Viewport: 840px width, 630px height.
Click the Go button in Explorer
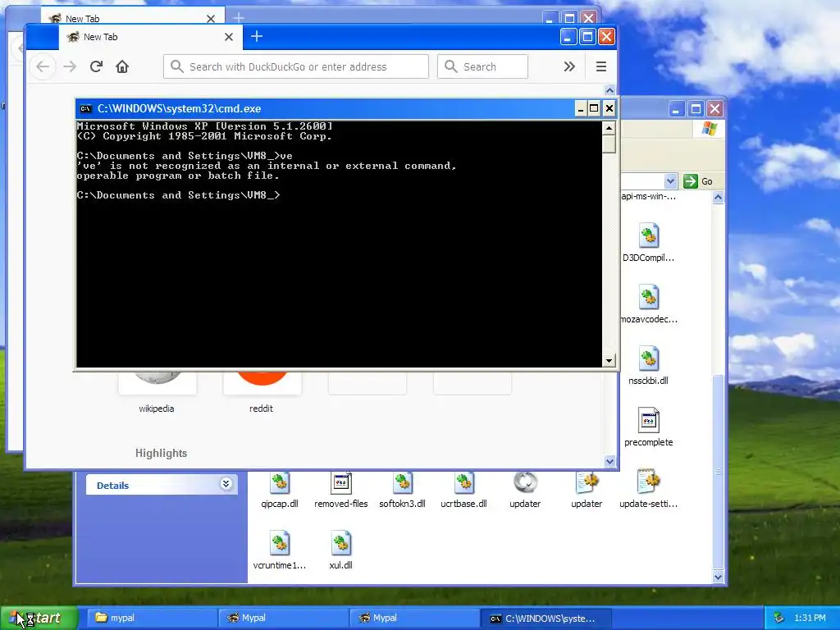click(x=698, y=181)
